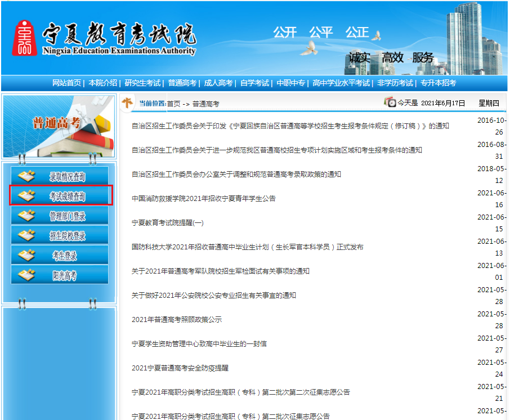510x420 pixels.
Task: Open notice 调整和规范普通高考录取政策的通知
Action: [236, 175]
